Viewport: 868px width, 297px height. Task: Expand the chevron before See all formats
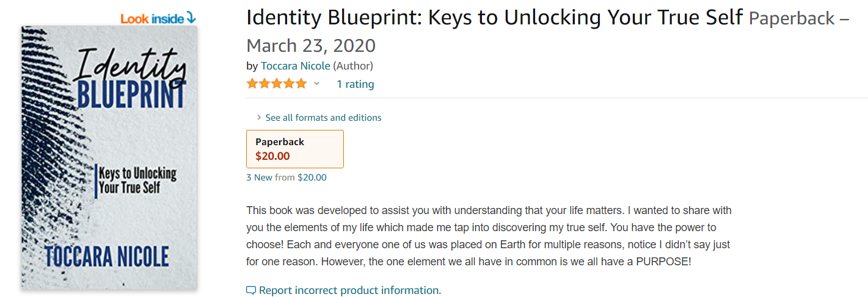259,118
